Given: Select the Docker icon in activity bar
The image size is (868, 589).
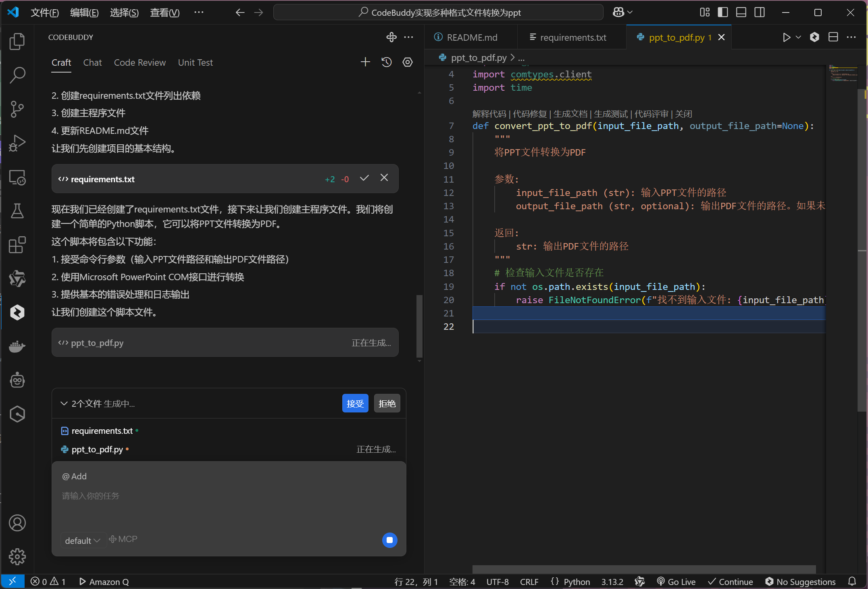Looking at the screenshot, I should coord(17,347).
